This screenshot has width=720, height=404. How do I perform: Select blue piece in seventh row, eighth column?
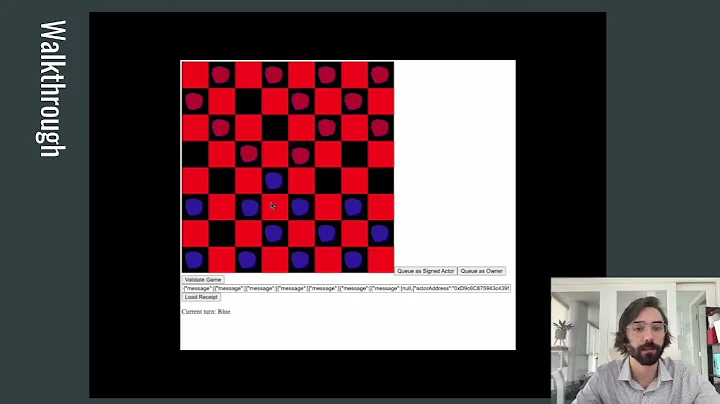click(380, 233)
